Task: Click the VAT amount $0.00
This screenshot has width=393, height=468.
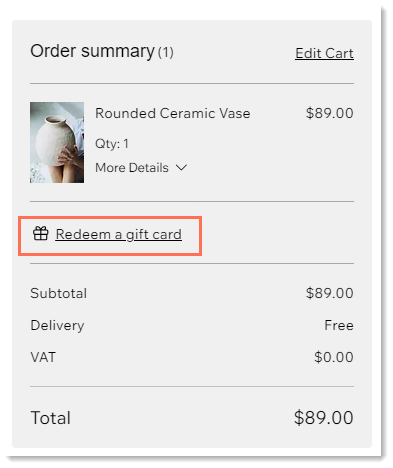Action: (x=334, y=357)
